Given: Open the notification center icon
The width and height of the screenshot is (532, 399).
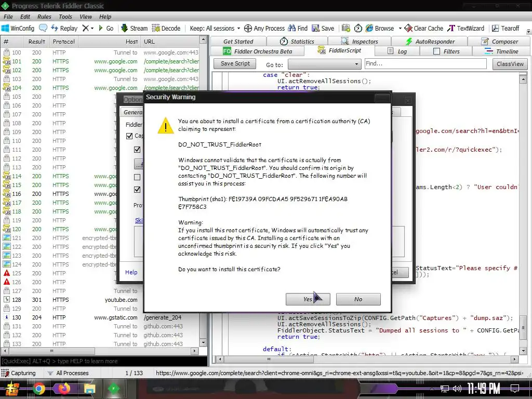Looking at the screenshot, I should [x=515, y=389].
